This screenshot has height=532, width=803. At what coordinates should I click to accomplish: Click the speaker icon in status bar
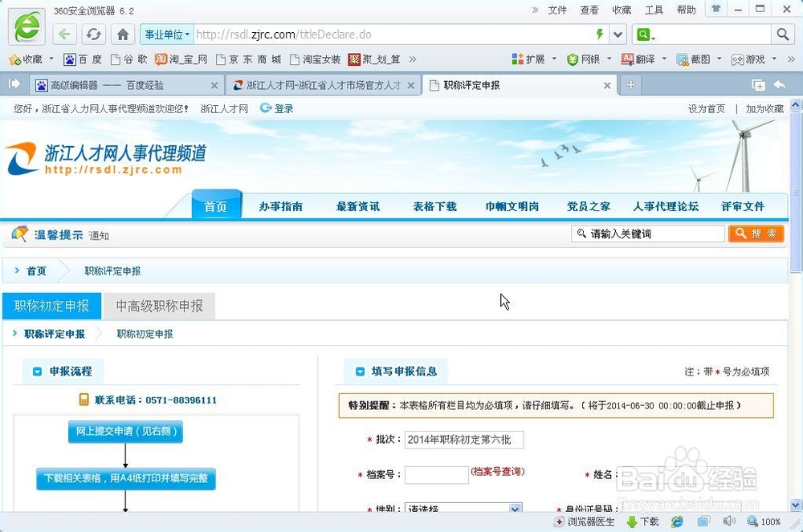(x=729, y=522)
